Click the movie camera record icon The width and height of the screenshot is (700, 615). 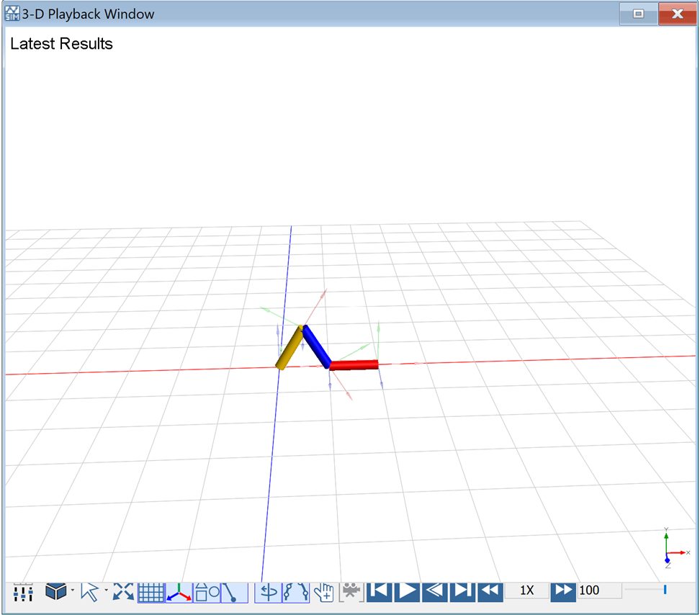pyautogui.click(x=351, y=592)
